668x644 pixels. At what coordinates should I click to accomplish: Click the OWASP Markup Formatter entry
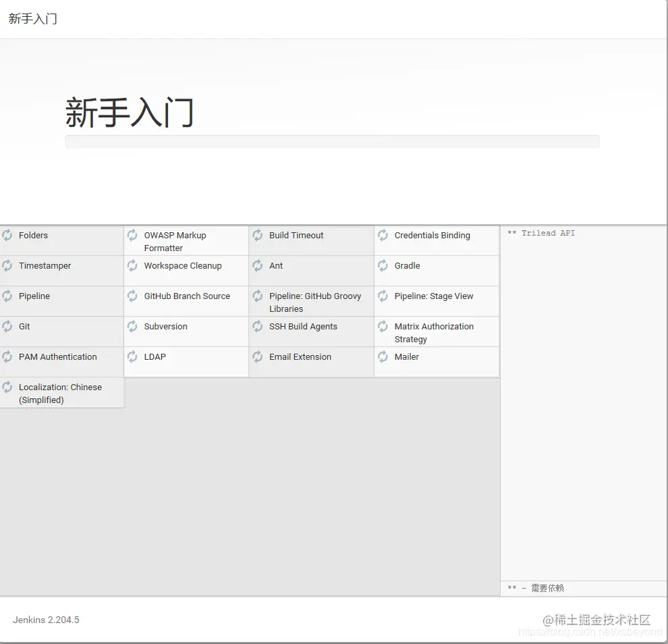175,241
